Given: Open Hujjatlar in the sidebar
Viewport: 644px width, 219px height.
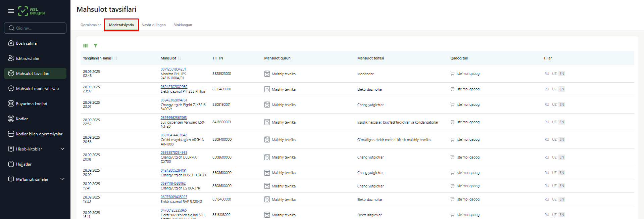Looking at the screenshot, I should pyautogui.click(x=23, y=164).
